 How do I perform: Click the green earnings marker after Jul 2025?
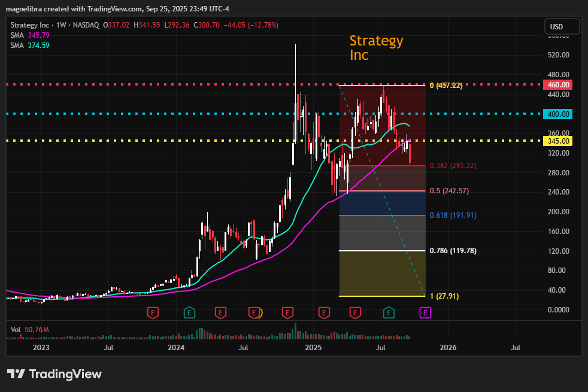point(389,312)
